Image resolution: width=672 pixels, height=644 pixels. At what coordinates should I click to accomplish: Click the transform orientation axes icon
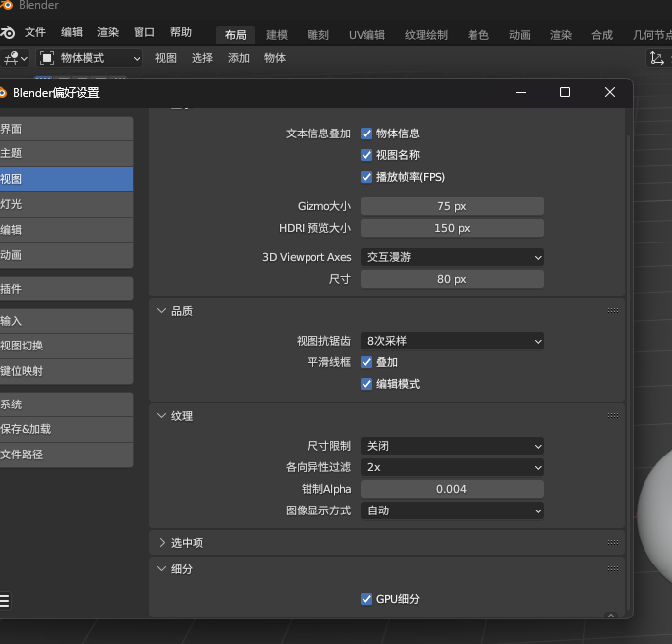point(657,58)
